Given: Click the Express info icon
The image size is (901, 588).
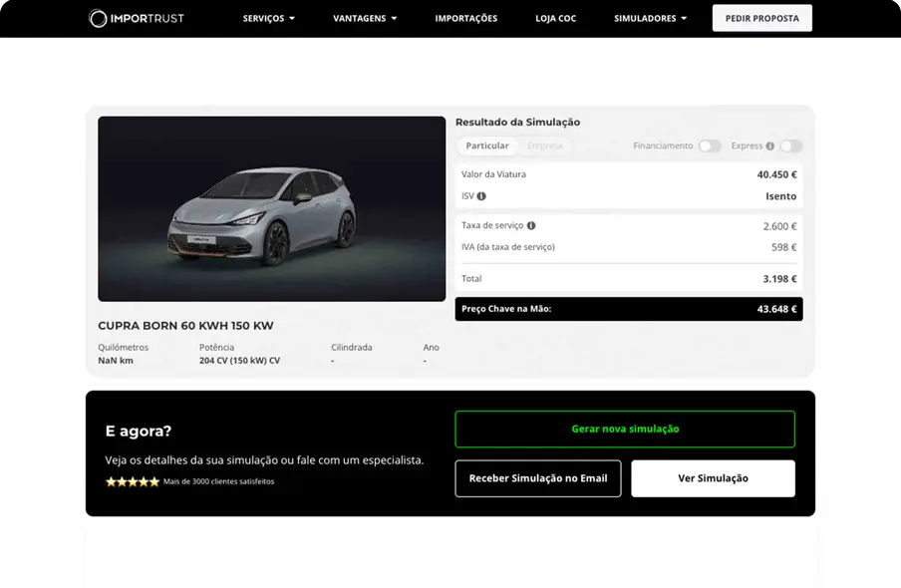Looking at the screenshot, I should click(x=769, y=147).
